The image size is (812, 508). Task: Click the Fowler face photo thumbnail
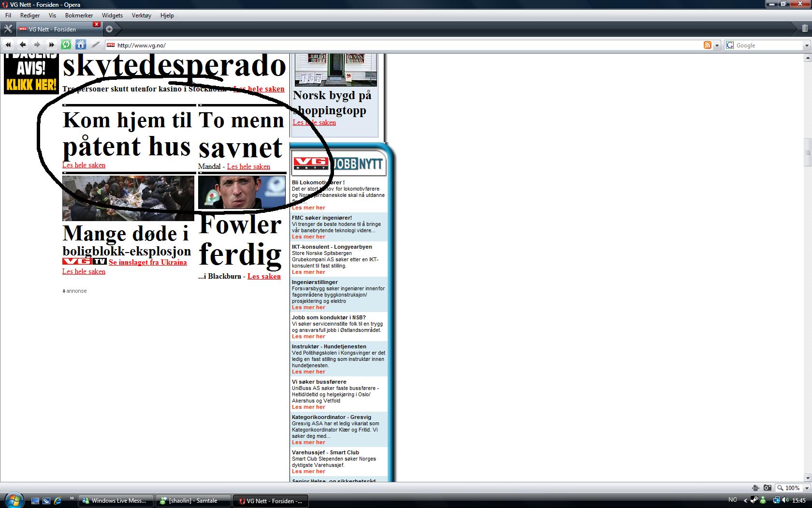click(x=242, y=193)
